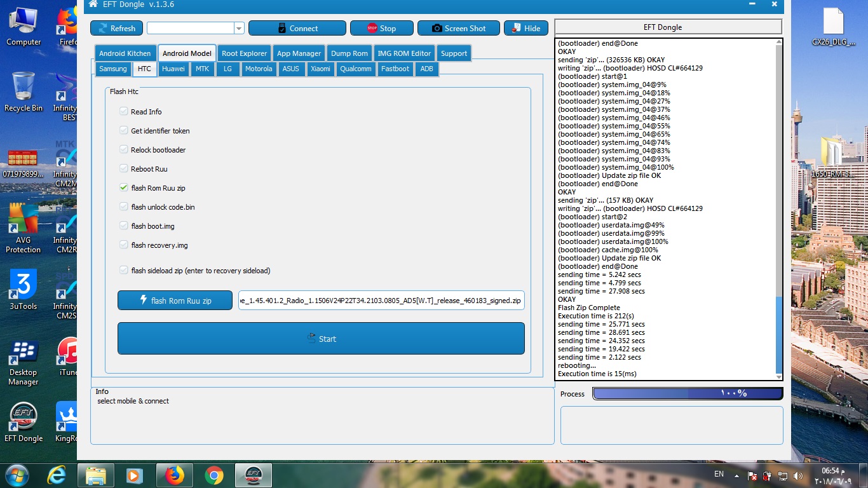The image size is (868, 488).
Task: Click the EFT Dongle taskbar icon
Action: point(254,475)
